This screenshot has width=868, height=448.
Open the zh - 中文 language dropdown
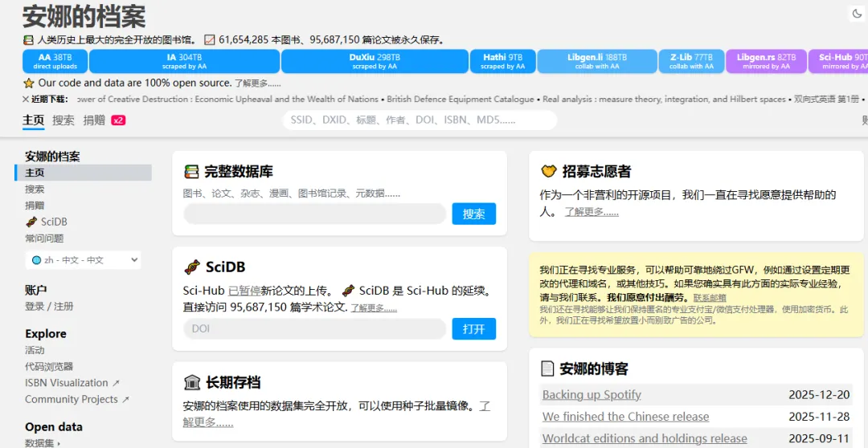click(83, 260)
